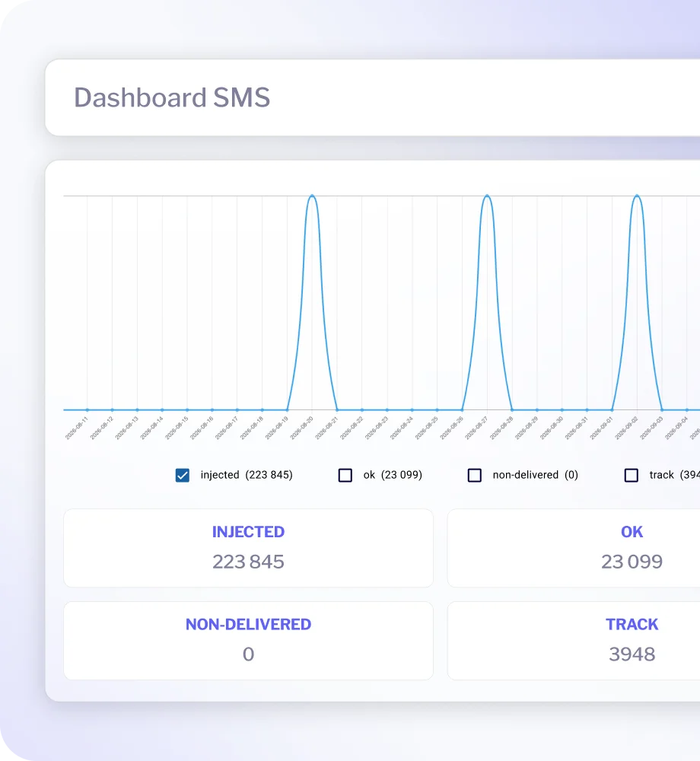Click the chart peak at 2026-08-27
Viewport: 700px width, 761px height.
[487, 196]
